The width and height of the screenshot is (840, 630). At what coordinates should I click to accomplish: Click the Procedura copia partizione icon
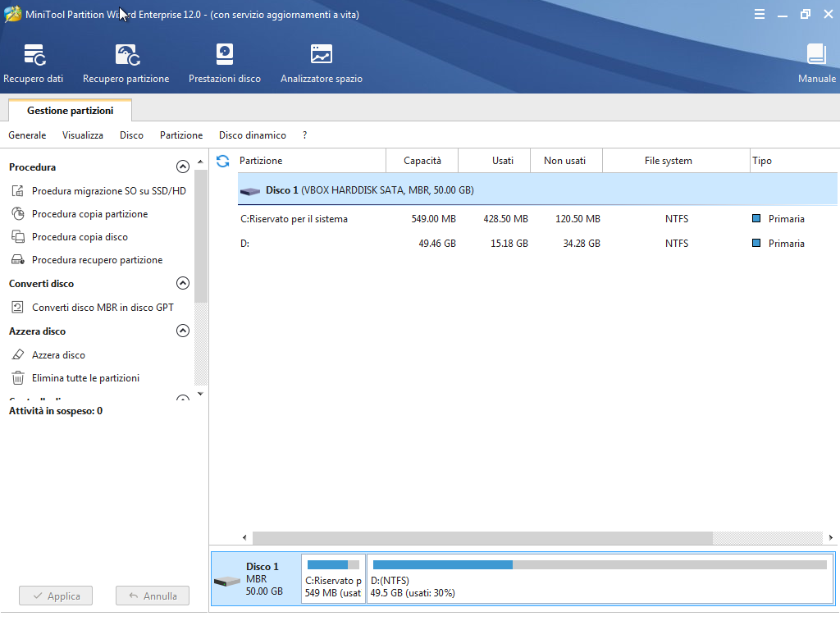coord(18,214)
